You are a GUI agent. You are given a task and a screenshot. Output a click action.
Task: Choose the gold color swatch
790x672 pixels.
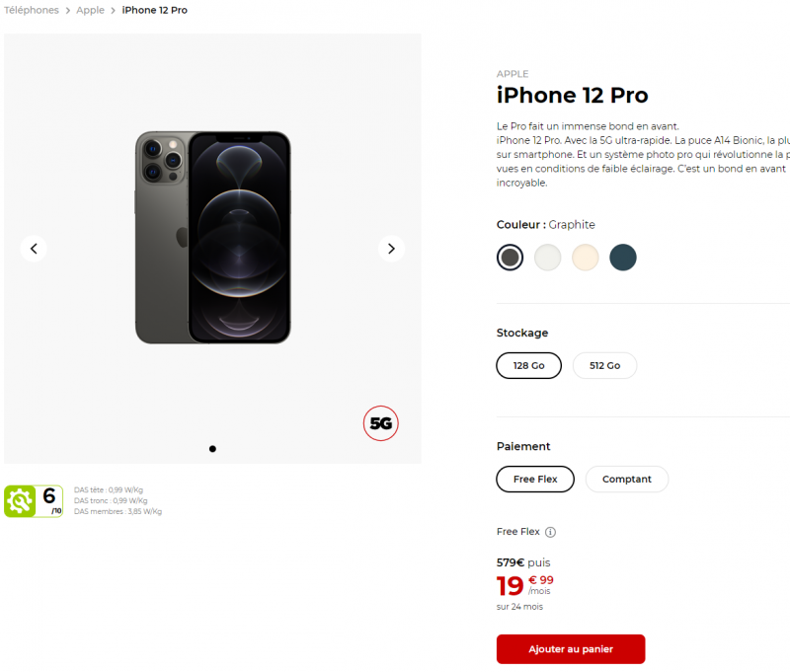[x=586, y=258]
